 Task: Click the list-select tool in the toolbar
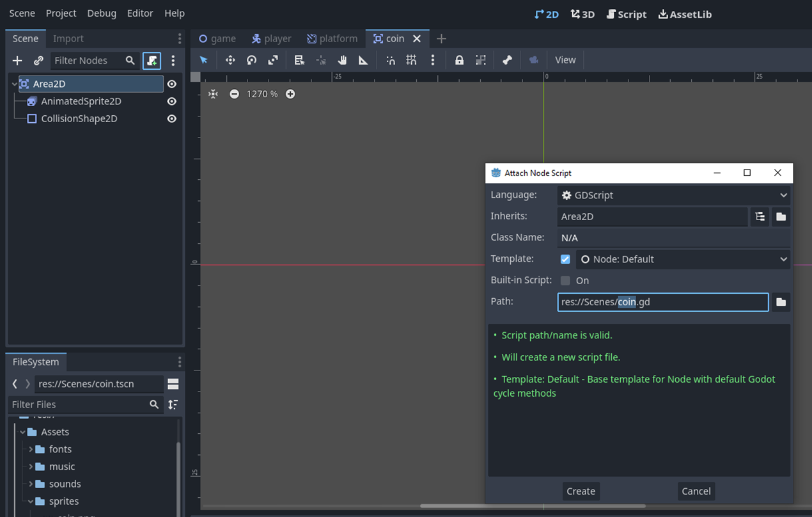pos(299,60)
